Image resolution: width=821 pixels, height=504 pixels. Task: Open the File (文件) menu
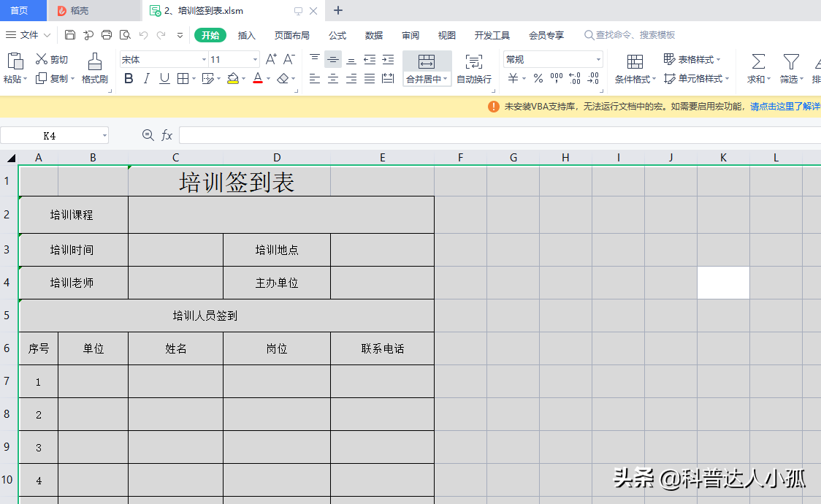click(x=28, y=35)
